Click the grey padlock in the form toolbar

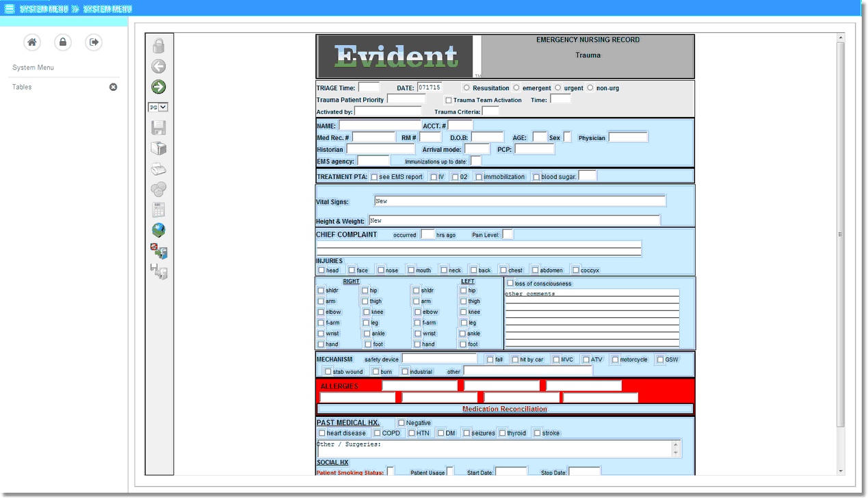(x=159, y=46)
